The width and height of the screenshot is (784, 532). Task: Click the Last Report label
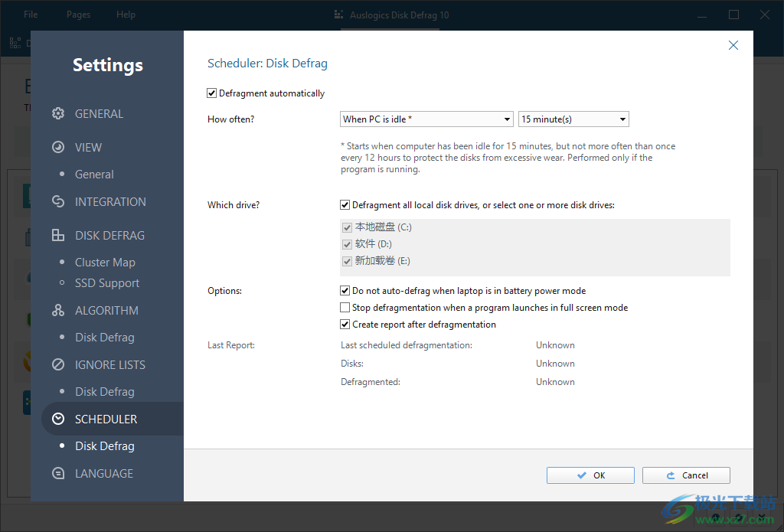point(231,345)
